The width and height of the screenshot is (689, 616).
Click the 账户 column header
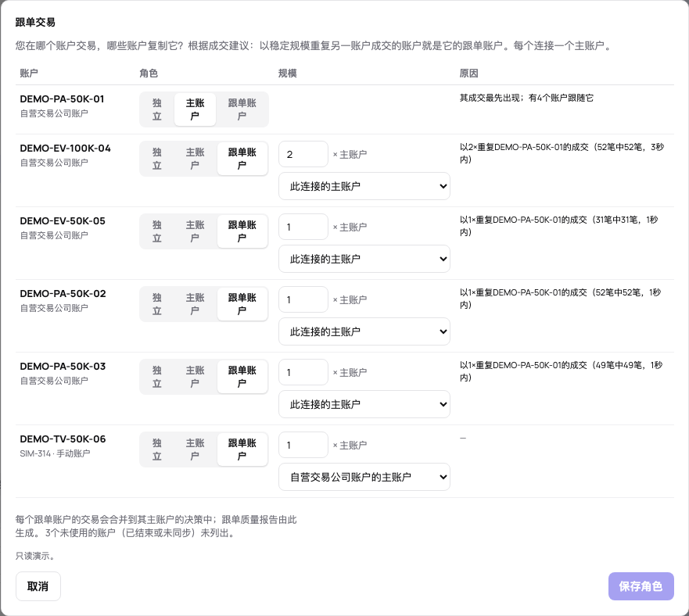29,73
